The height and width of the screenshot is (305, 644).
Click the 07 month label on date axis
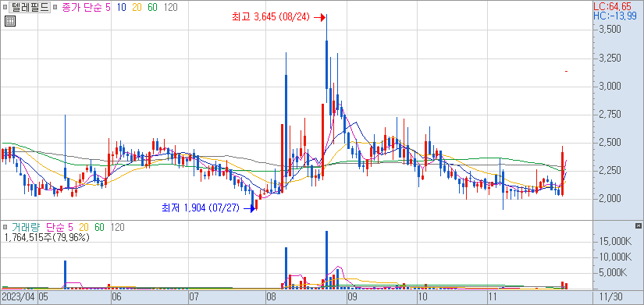click(194, 296)
